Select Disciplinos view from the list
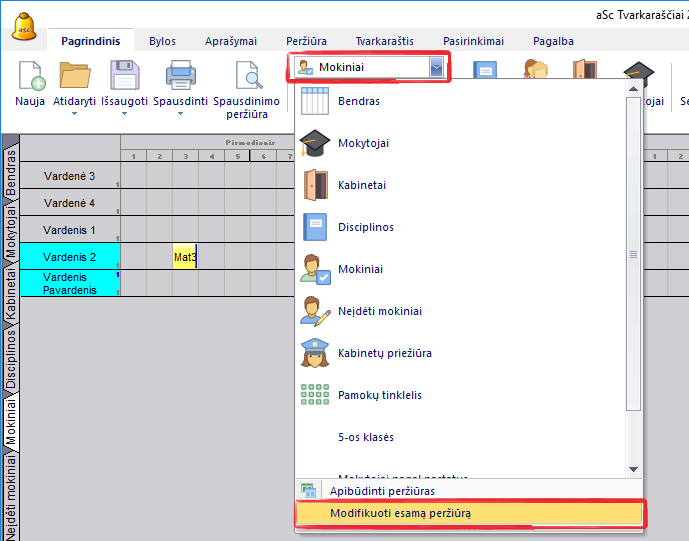Screen dimensions: 689x541 click(364, 227)
